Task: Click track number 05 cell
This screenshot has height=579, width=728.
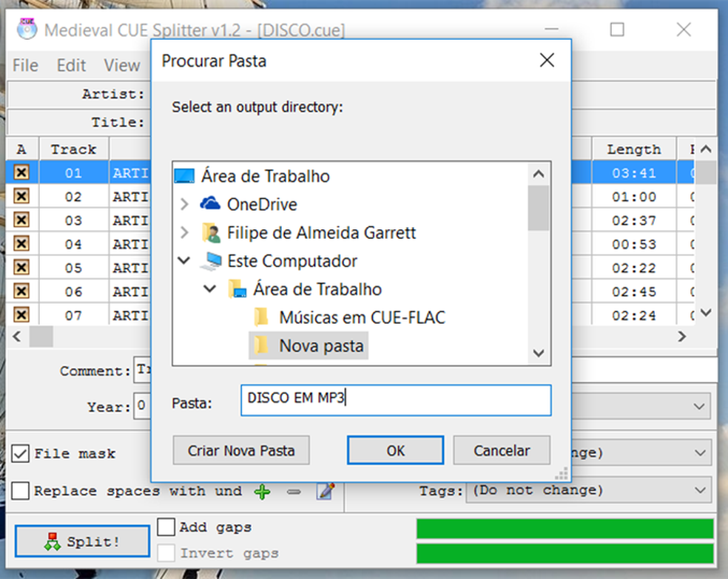Action: 74,268
